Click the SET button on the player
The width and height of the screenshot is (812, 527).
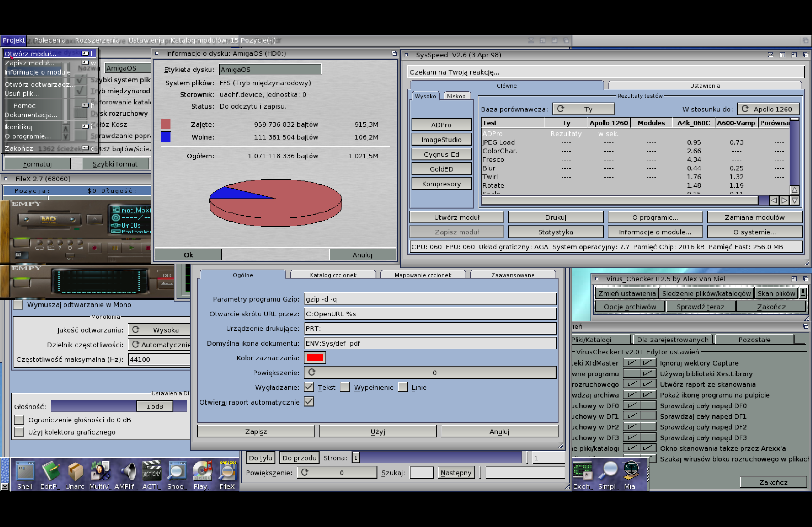pos(70,255)
